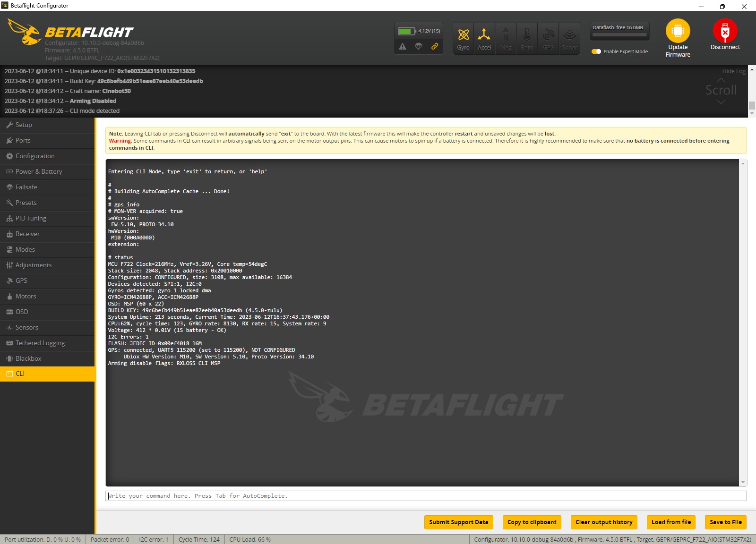Collapse the log panel using Hide Log

click(733, 71)
